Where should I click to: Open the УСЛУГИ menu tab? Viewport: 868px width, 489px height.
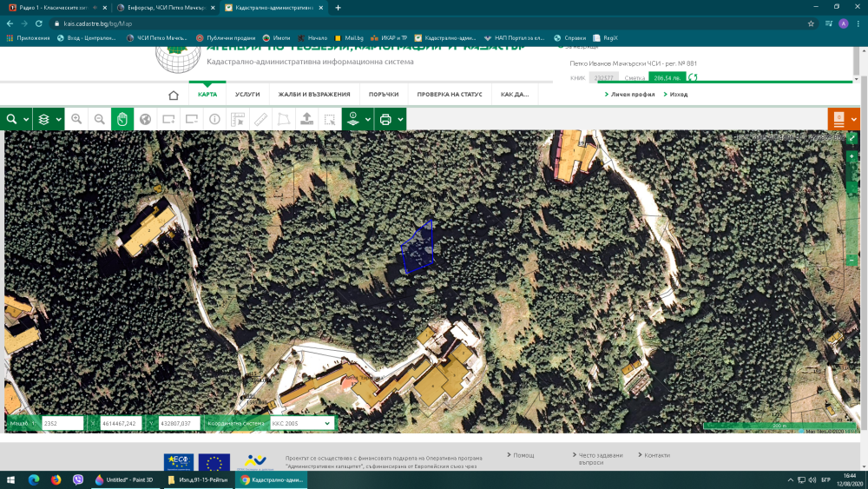tap(247, 95)
